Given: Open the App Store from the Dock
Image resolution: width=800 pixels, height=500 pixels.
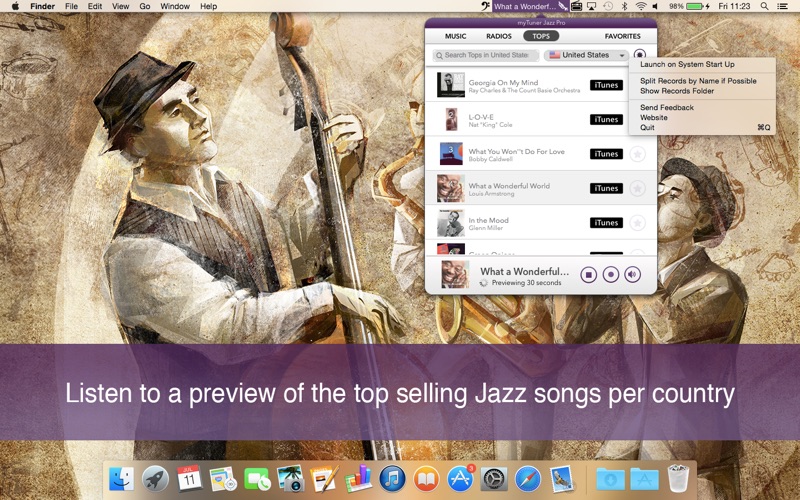Looking at the screenshot, I should (x=460, y=479).
